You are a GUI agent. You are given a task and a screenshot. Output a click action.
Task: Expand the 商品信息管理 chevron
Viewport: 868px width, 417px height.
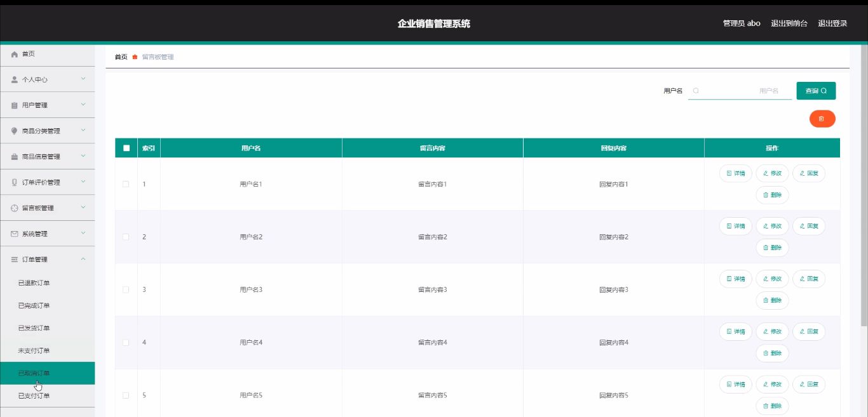[83, 156]
